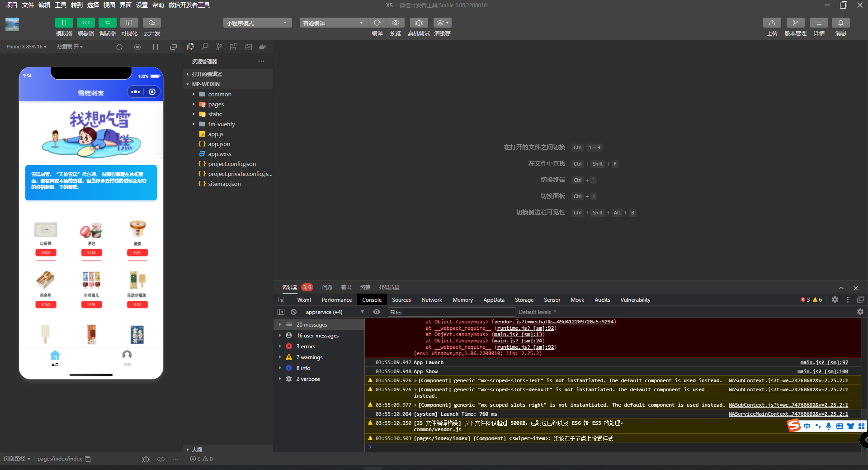Switch to the Network tab
This screenshot has width=868, height=470.
[x=431, y=300]
